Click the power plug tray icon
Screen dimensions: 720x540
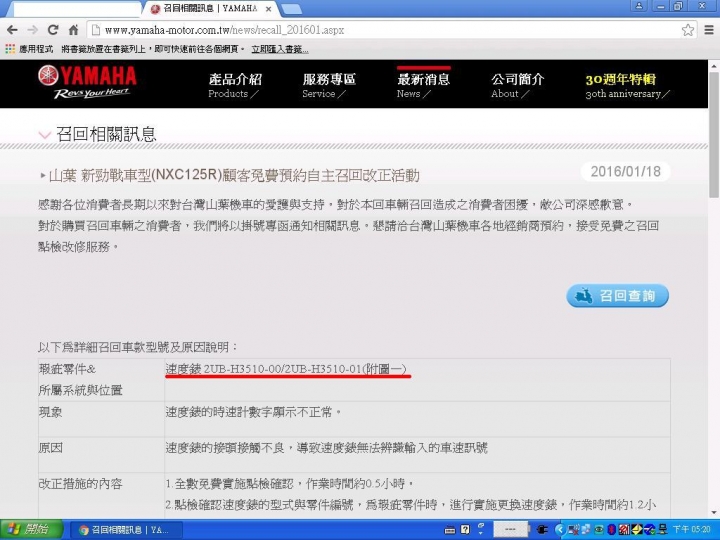(x=542, y=529)
